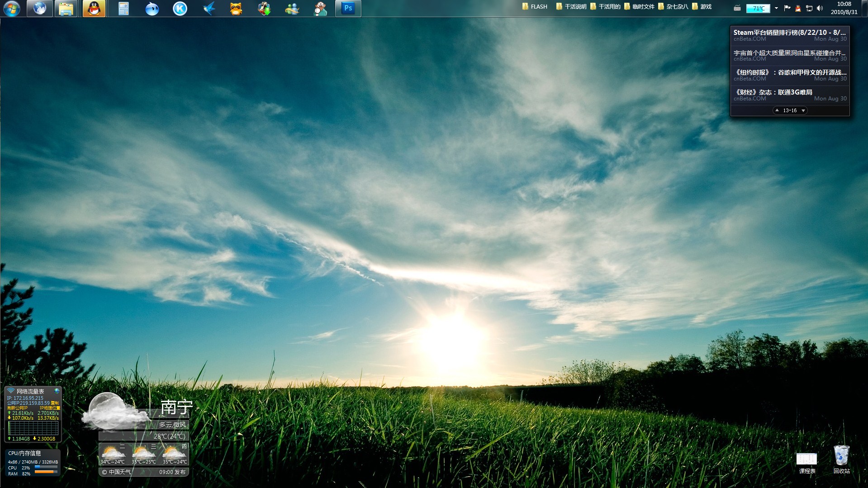
Task: Click the 网络流量表 gadget title
Action: pyautogui.click(x=30, y=391)
